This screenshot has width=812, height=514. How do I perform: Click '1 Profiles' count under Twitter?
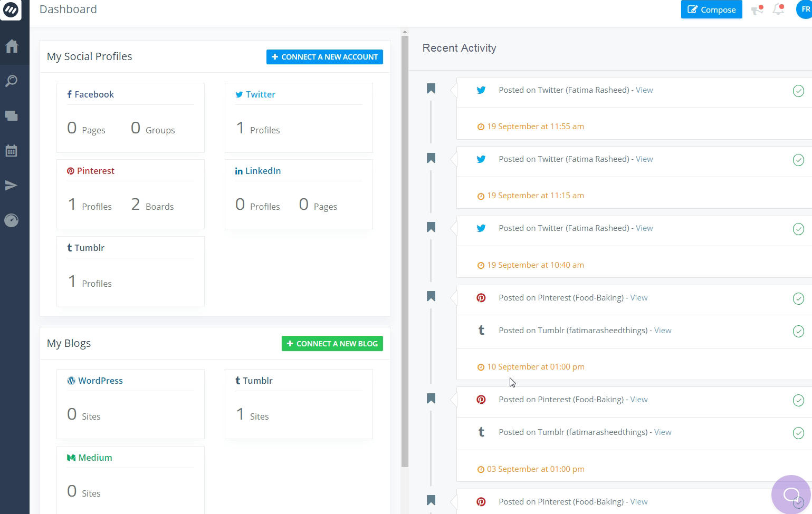point(257,128)
